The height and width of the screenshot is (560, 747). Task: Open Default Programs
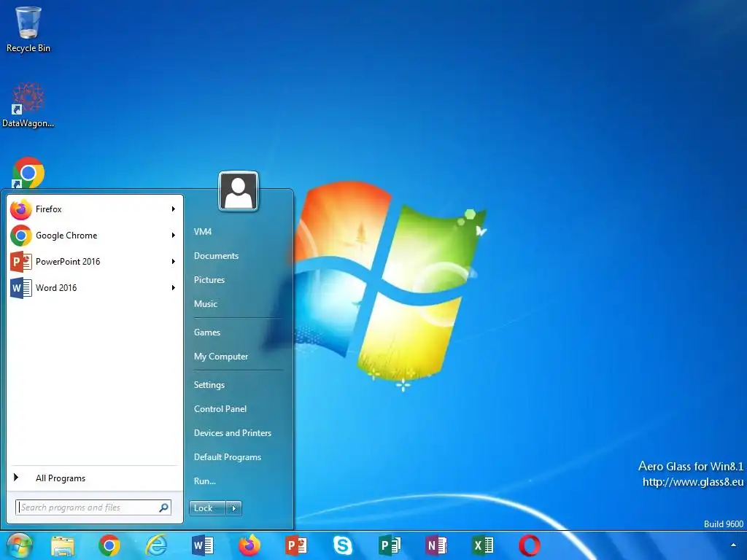click(228, 456)
